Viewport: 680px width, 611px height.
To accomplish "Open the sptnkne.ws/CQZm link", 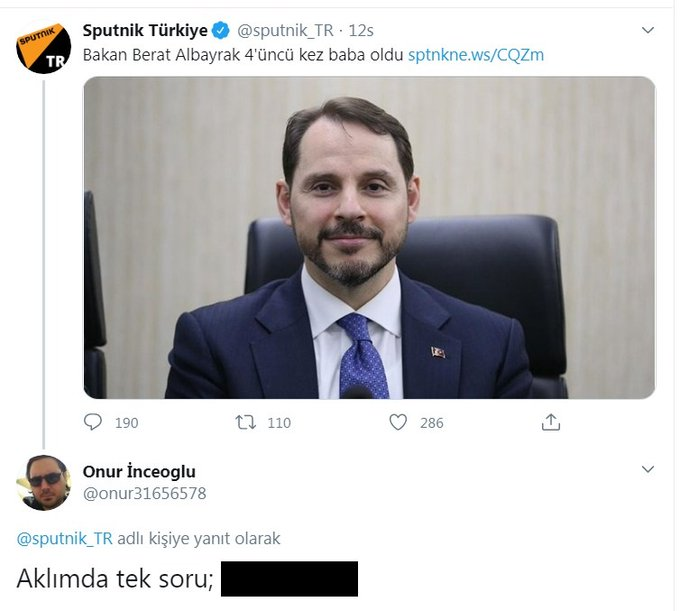I will pyautogui.click(x=476, y=55).
